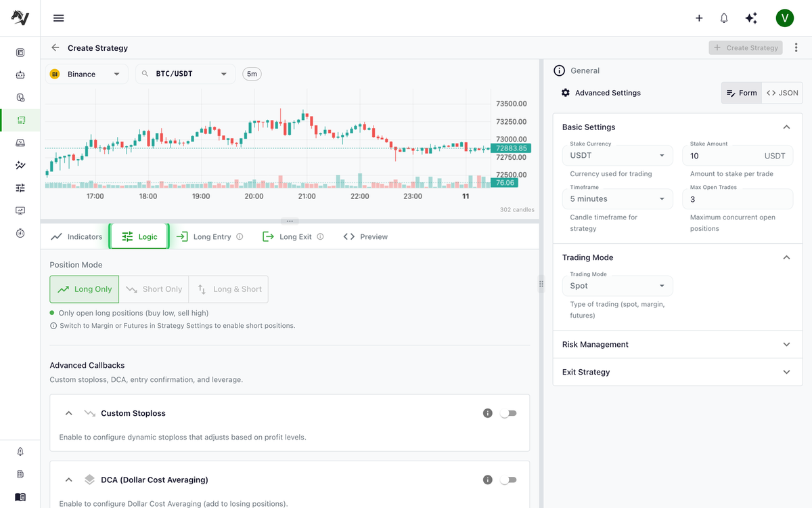Click DCA info icon

coord(487,480)
